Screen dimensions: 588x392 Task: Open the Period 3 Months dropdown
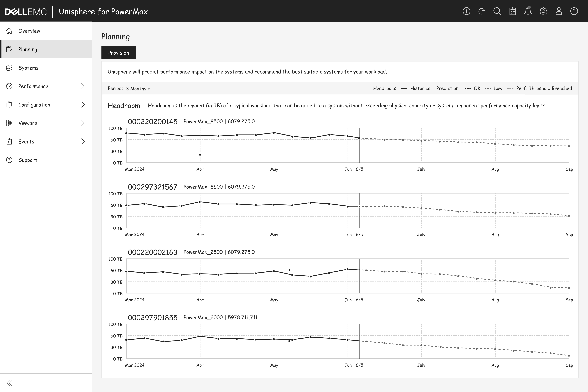click(x=138, y=89)
